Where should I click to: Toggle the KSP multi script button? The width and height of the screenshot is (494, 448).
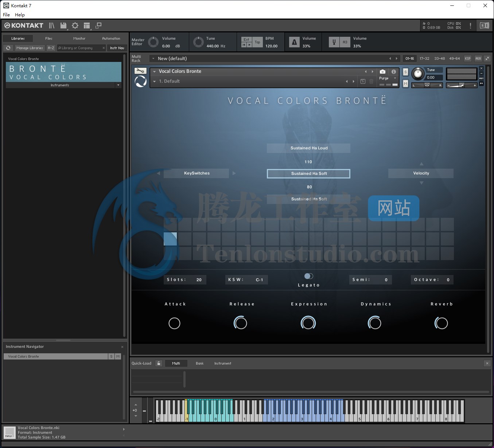(x=467, y=58)
